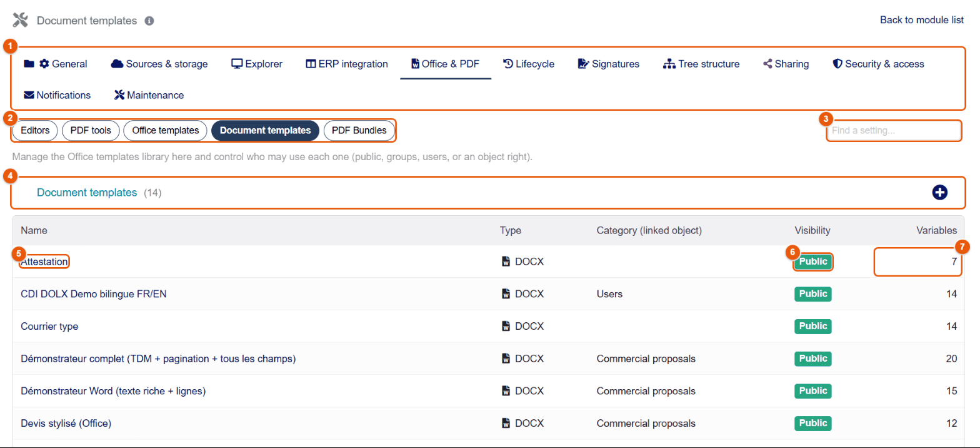
Task: Open the Notifications tab
Action: [x=57, y=95]
